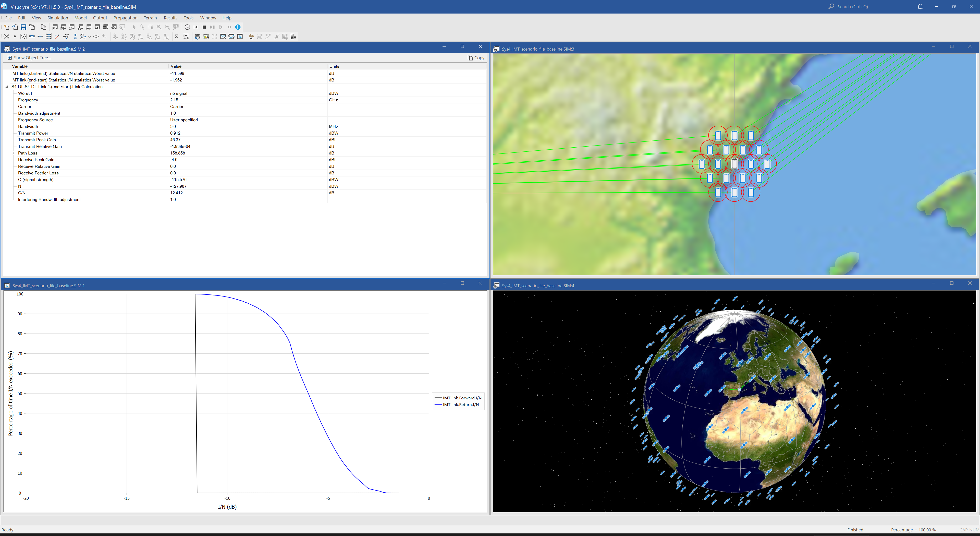Viewport: 980px width, 536px height.
Task: Open a new plate carrée map view (P icon)
Action: [55, 27]
